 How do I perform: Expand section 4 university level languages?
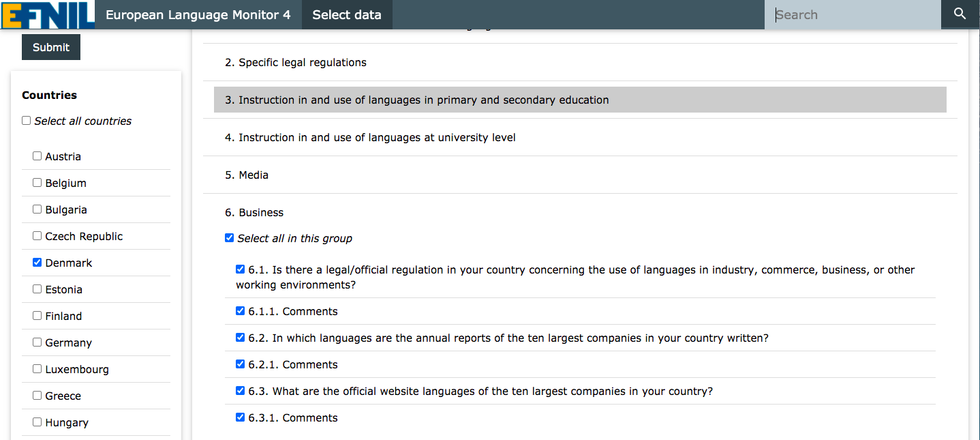(370, 138)
